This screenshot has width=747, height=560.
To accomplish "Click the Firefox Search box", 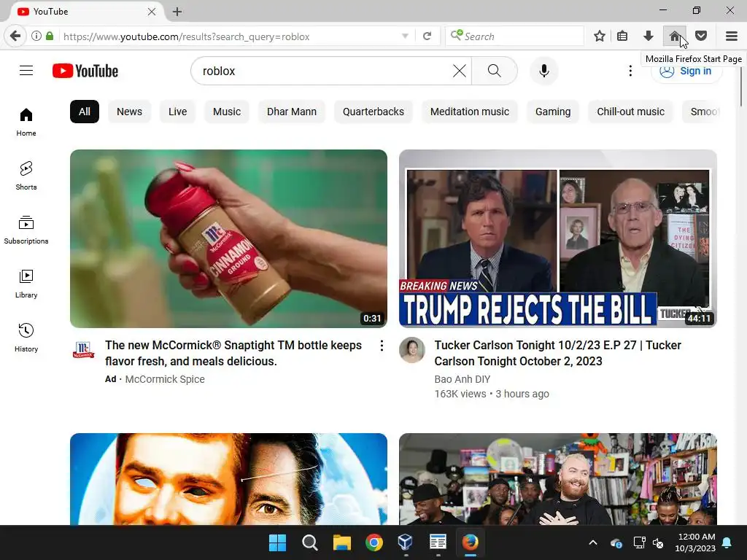I will [514, 36].
